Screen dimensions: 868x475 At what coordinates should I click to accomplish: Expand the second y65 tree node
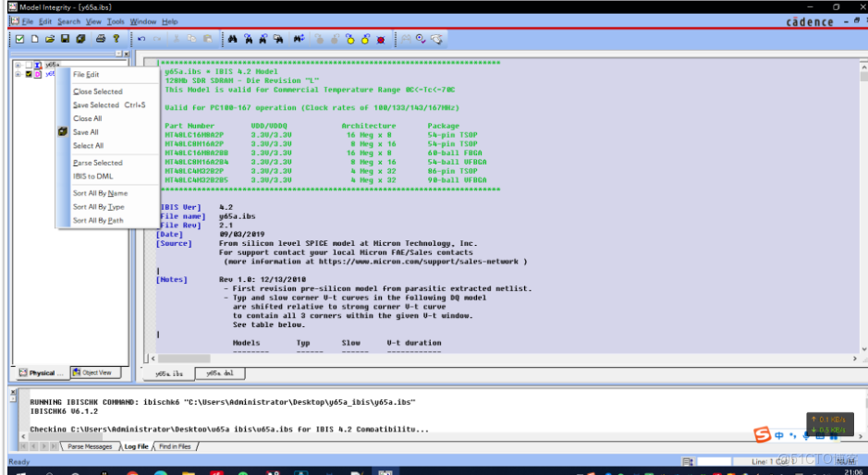point(18,74)
